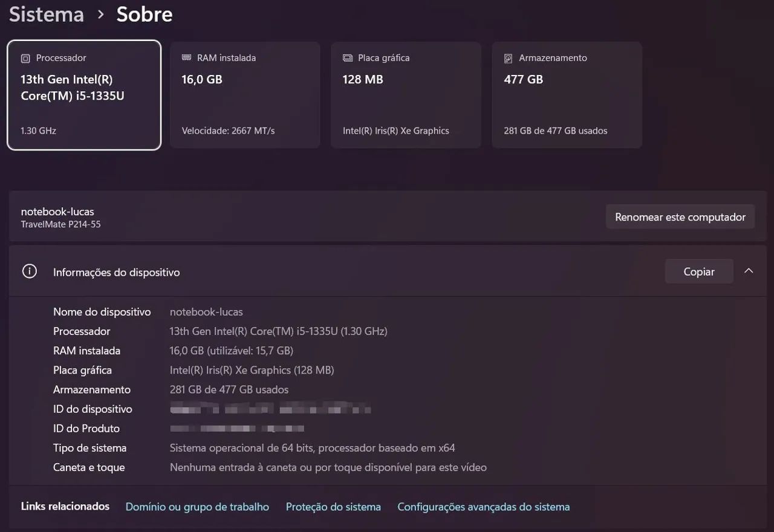Click the Tipo de sistema label

pos(90,448)
